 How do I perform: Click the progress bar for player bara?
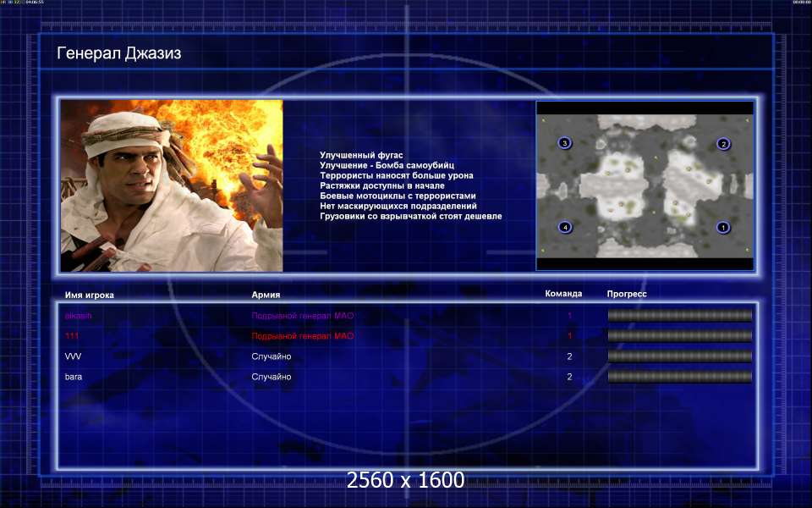coord(679,377)
